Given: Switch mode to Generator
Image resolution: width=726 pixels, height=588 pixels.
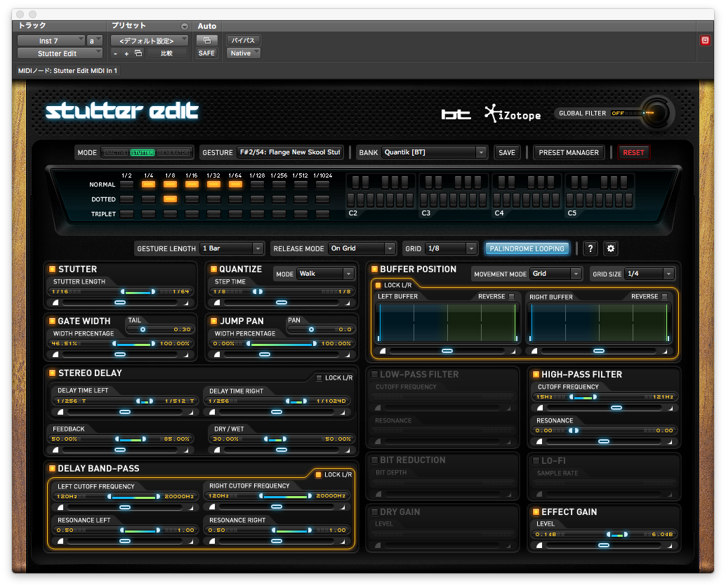Looking at the screenshot, I should point(173,153).
